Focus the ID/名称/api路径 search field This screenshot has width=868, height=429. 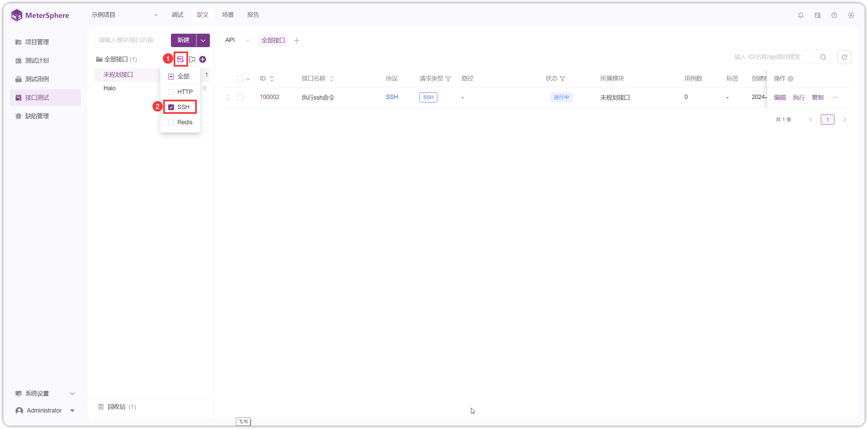click(775, 57)
